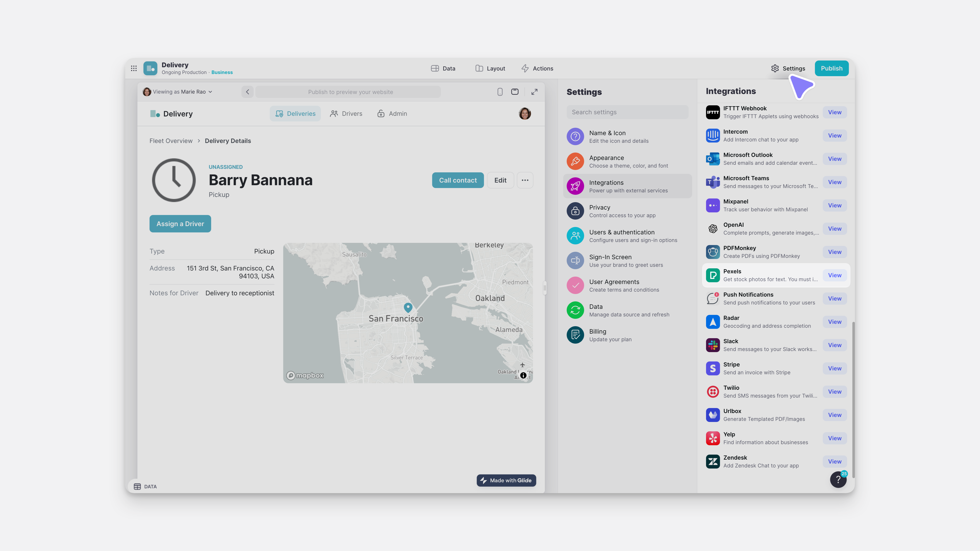Click the Assign a Driver button
Image resolution: width=980 pixels, height=551 pixels.
click(180, 223)
